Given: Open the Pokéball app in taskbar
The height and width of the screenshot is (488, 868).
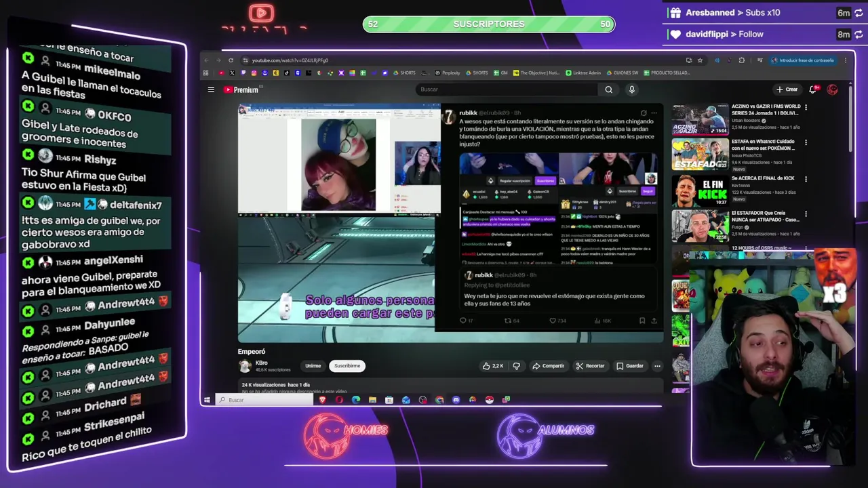Looking at the screenshot, I should click(x=490, y=400).
